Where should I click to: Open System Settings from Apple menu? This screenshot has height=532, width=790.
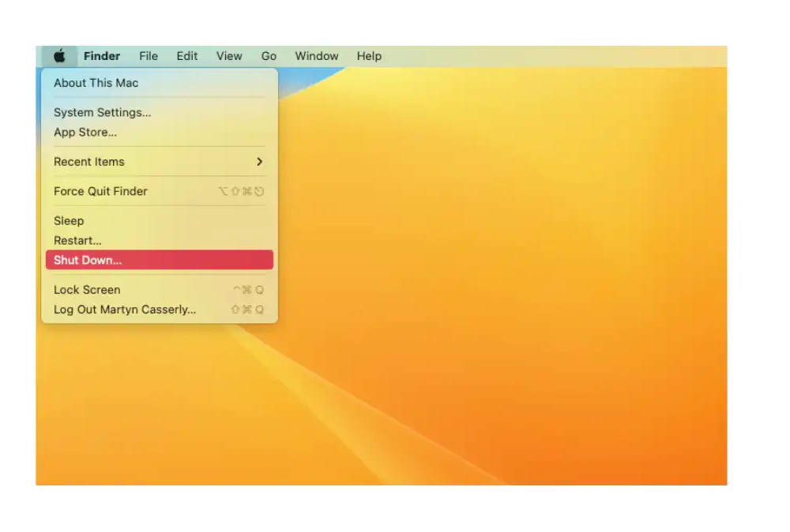(x=160, y=112)
